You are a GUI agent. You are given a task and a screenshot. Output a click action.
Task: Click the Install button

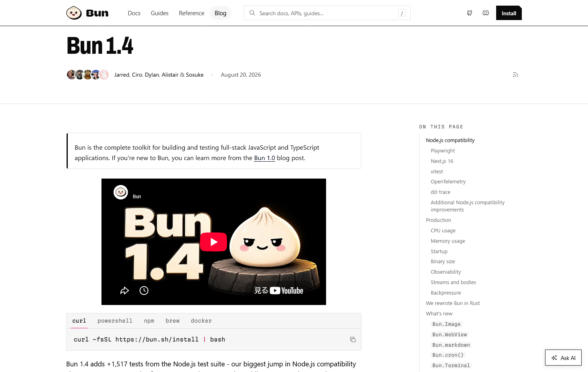[509, 13]
